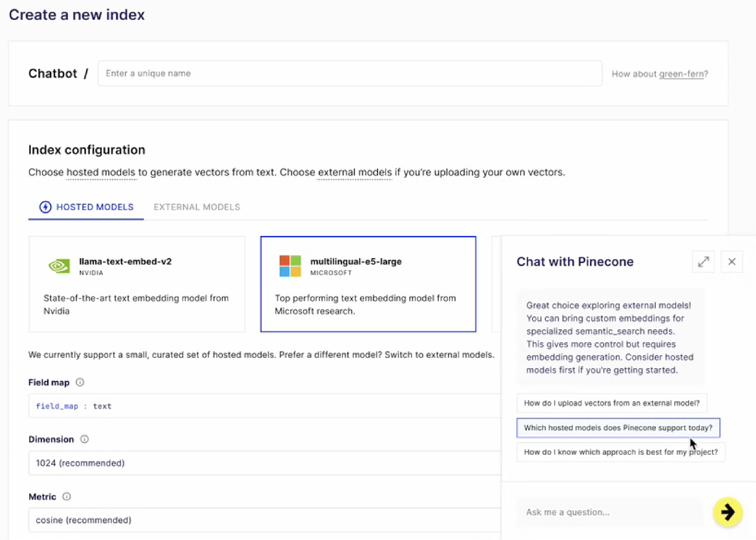Click the external models link in description
The image size is (756, 540).
tap(355, 172)
